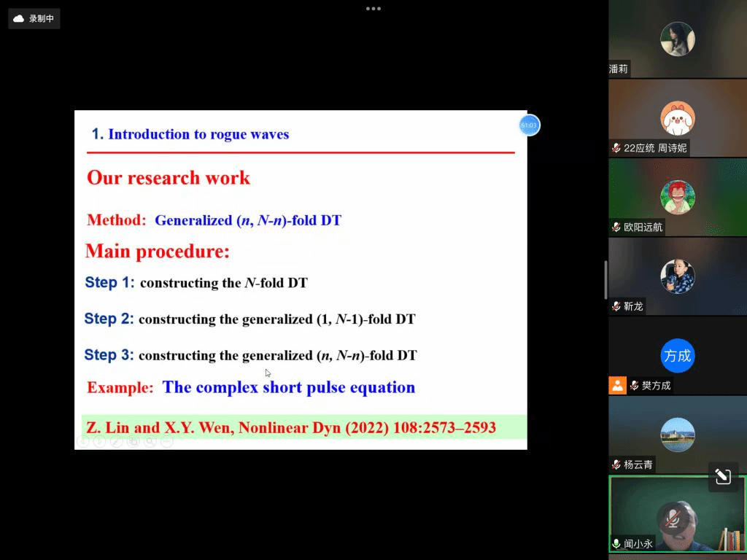This screenshot has height=560, width=747.
Task: Click the cloud recording status icon
Action: [19, 19]
